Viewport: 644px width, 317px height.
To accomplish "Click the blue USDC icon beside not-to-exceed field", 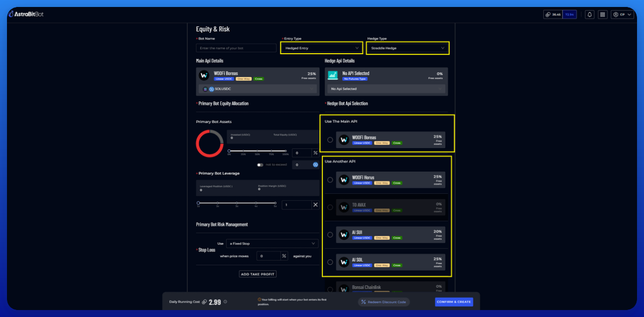I will (x=315, y=165).
